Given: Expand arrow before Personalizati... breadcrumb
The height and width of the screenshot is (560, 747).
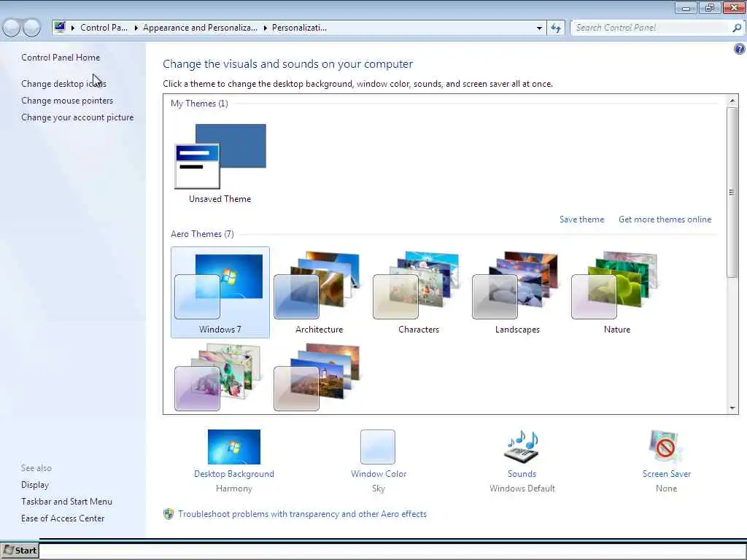Looking at the screenshot, I should (x=265, y=28).
